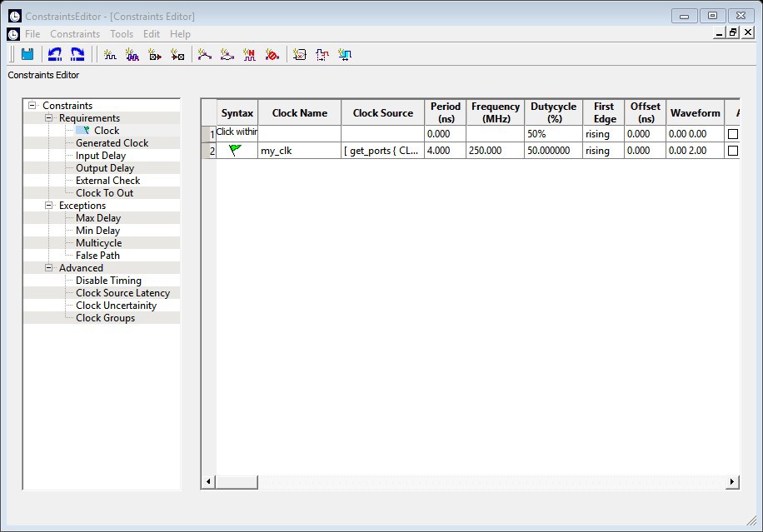Tick the checkbox in the first table row
The width and height of the screenshot is (763, 532).
[x=733, y=134]
